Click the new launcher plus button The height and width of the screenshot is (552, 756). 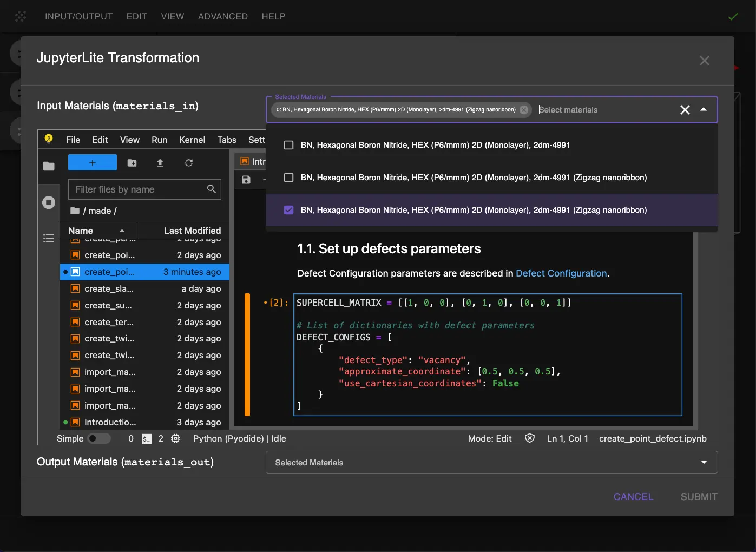tap(92, 163)
